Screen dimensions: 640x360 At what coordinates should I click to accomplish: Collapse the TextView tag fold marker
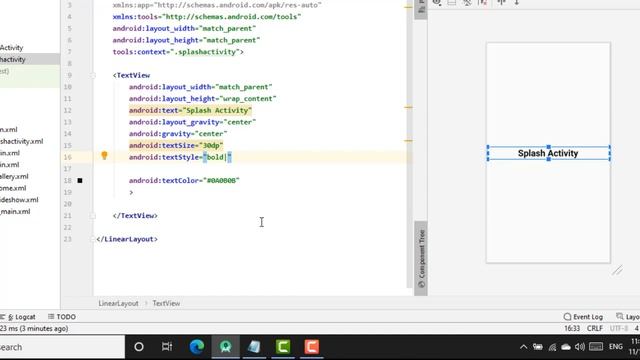click(93, 76)
